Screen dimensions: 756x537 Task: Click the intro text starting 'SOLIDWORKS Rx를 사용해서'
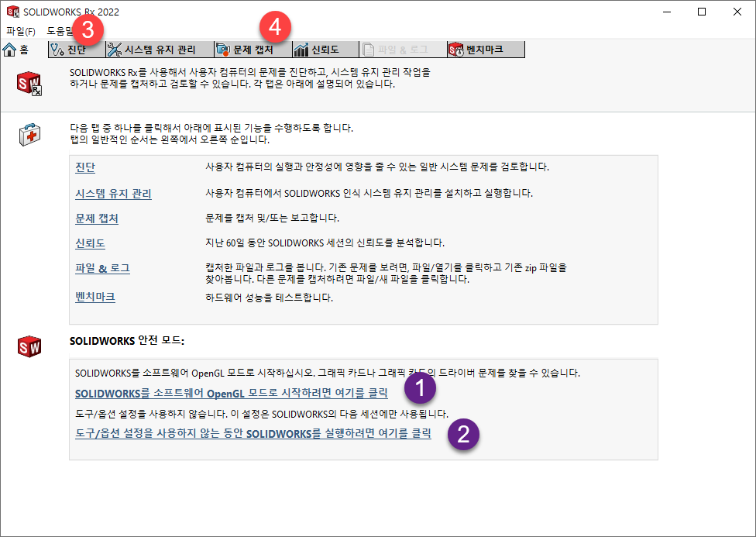(x=250, y=78)
